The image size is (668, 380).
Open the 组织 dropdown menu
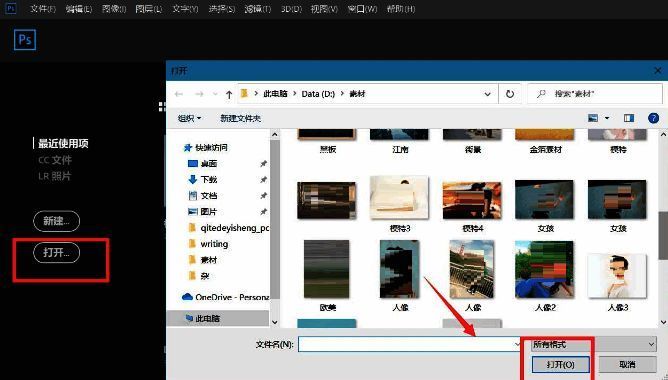pos(190,118)
